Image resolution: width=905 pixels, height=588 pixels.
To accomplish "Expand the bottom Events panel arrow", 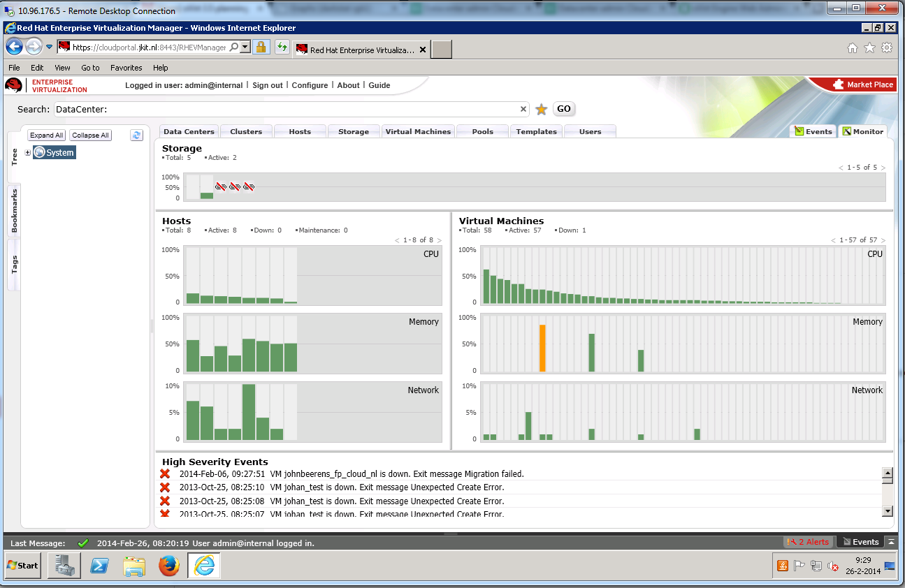I will (890, 542).
